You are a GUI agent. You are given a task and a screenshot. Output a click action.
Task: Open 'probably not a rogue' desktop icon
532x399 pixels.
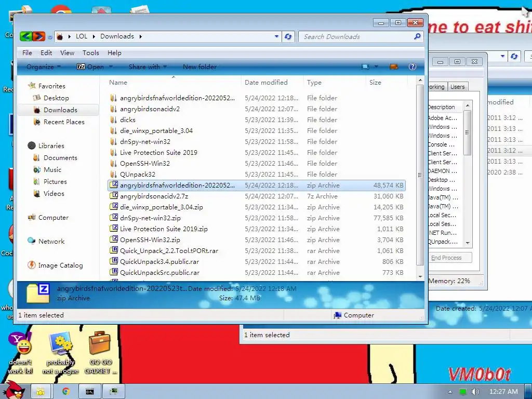(60, 353)
